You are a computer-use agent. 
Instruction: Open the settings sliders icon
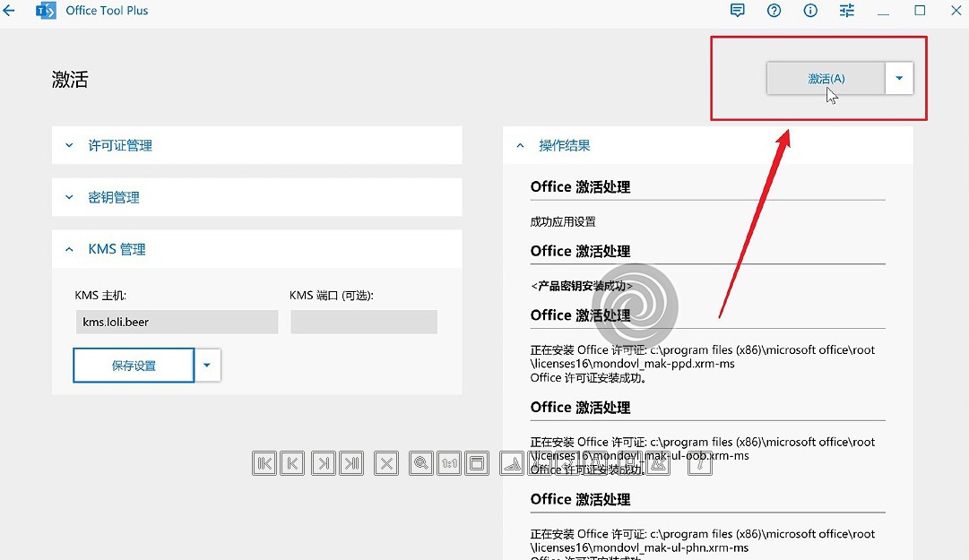pyautogui.click(x=846, y=11)
